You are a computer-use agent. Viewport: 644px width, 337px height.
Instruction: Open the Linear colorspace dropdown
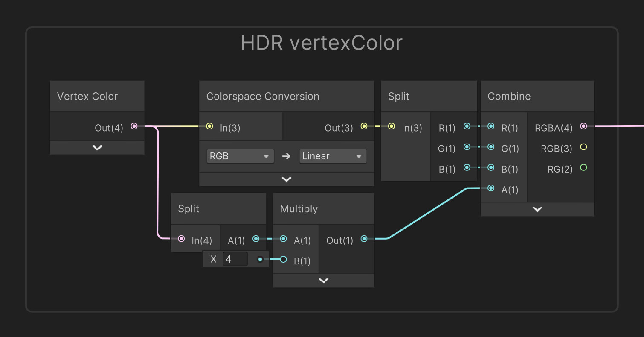click(x=333, y=156)
